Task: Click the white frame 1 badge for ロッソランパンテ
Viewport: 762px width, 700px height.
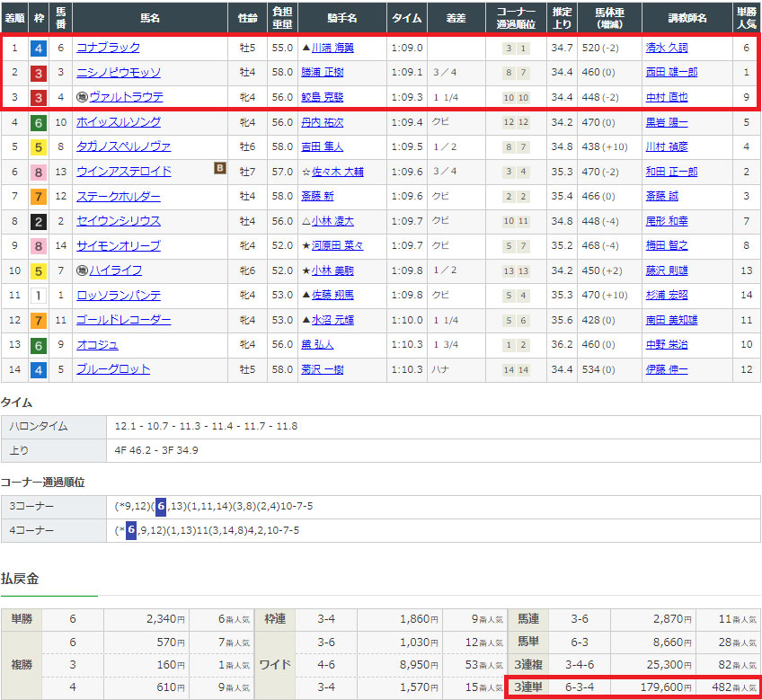Action: [x=40, y=296]
